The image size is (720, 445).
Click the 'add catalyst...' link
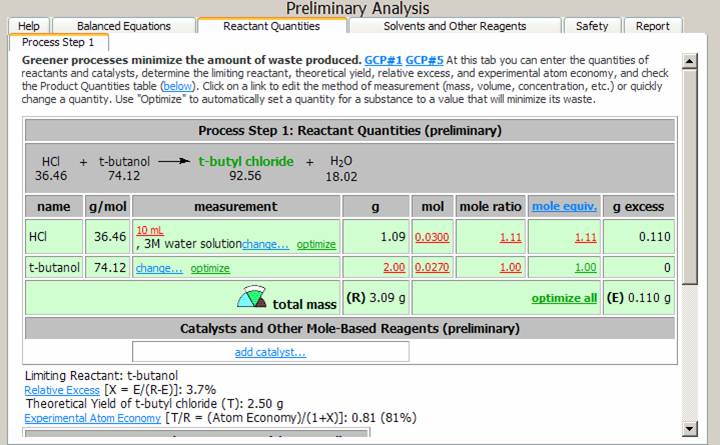click(x=270, y=352)
